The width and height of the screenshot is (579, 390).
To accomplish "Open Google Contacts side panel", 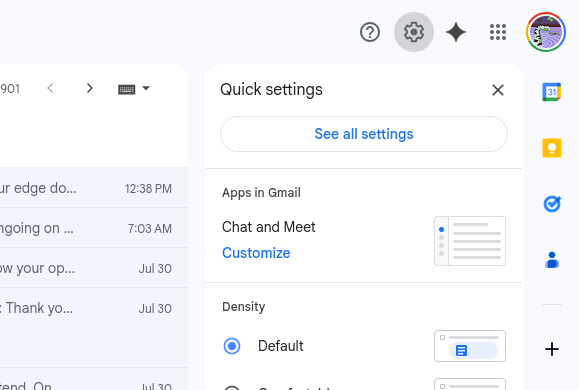I will click(552, 260).
